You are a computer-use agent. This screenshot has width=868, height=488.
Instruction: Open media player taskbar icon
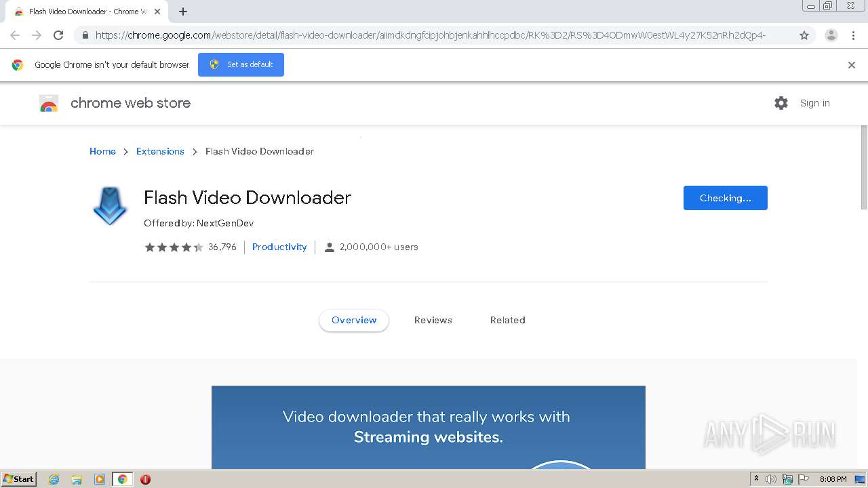(x=99, y=479)
